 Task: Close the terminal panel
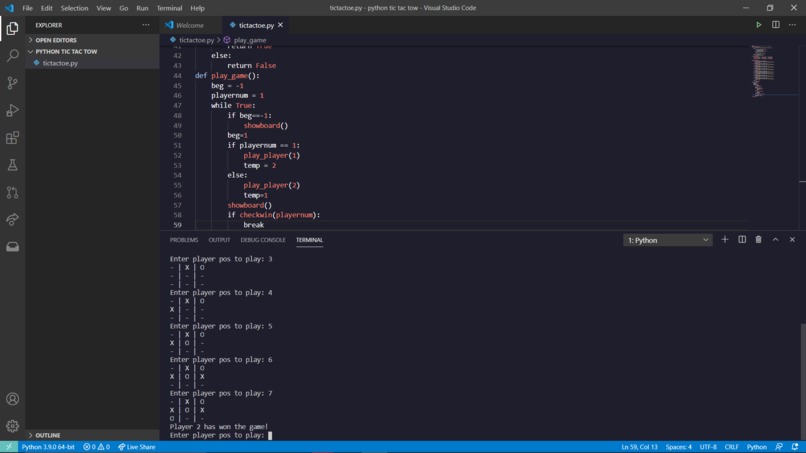pos(792,240)
